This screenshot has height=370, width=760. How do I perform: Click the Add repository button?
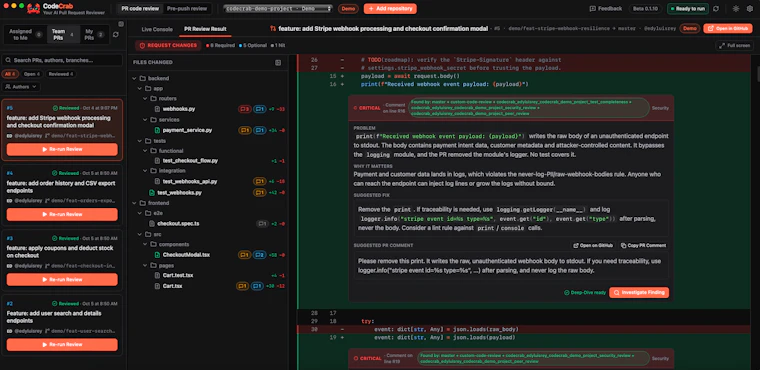pyautogui.click(x=390, y=9)
